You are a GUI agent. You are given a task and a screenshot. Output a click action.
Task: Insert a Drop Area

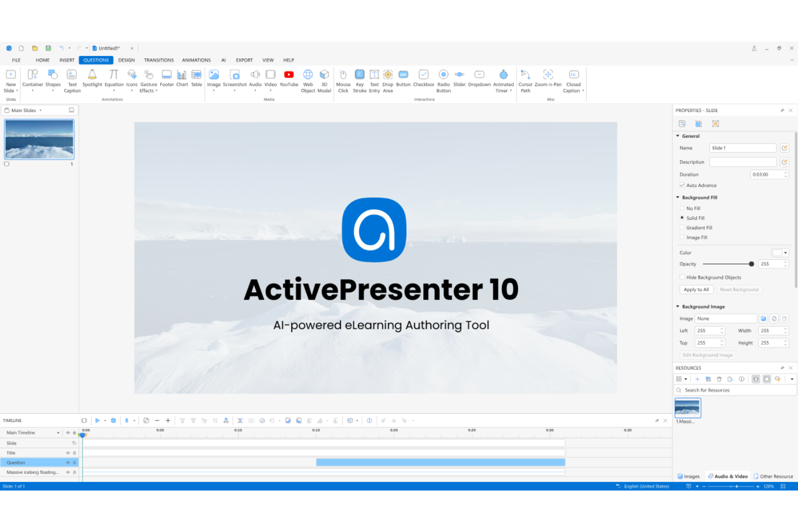[388, 81]
